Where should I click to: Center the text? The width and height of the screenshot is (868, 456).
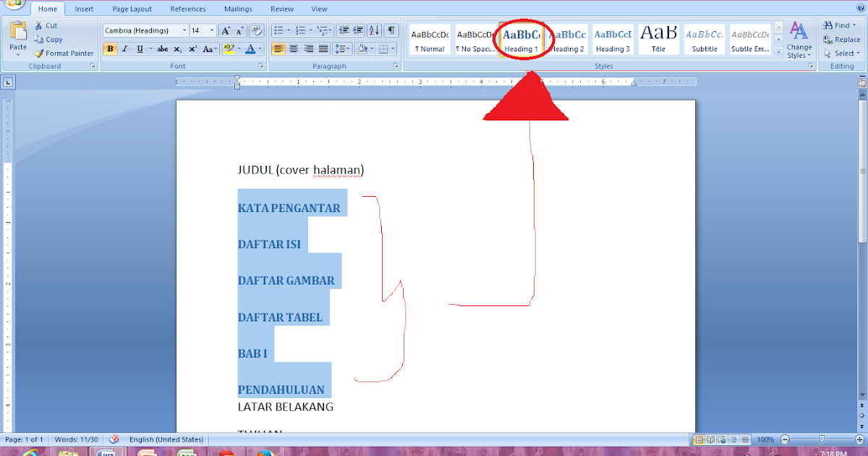click(294, 49)
